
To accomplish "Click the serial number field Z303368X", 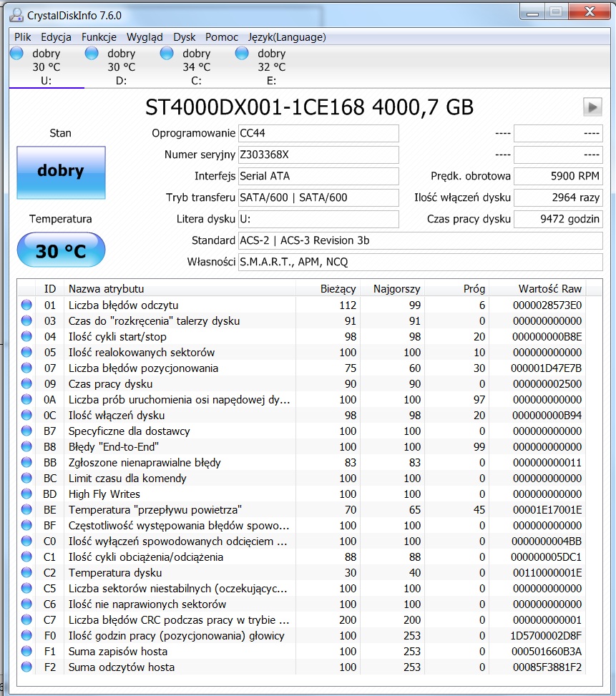I will click(x=318, y=155).
